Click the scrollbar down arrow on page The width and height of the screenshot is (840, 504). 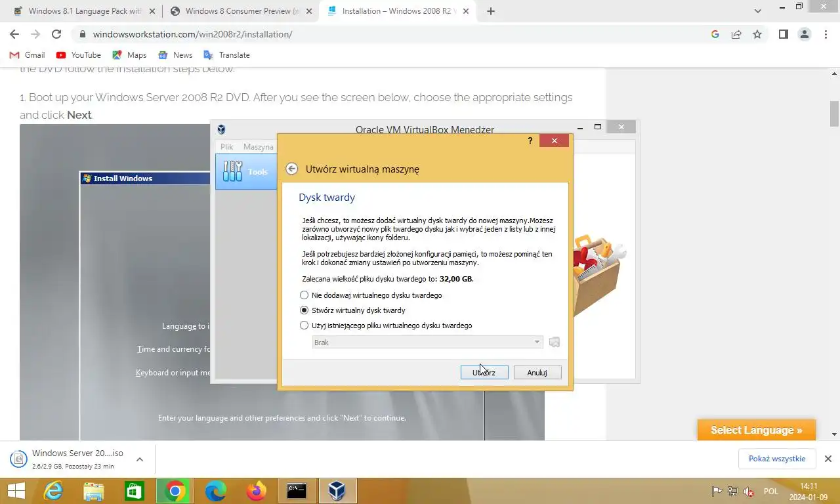[x=835, y=434]
